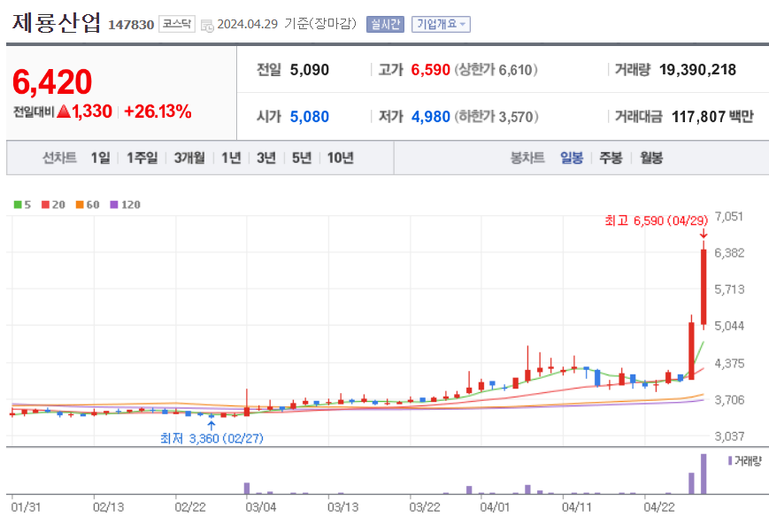
Task: Click the 2024.04.29 date text
Action: coord(247,24)
